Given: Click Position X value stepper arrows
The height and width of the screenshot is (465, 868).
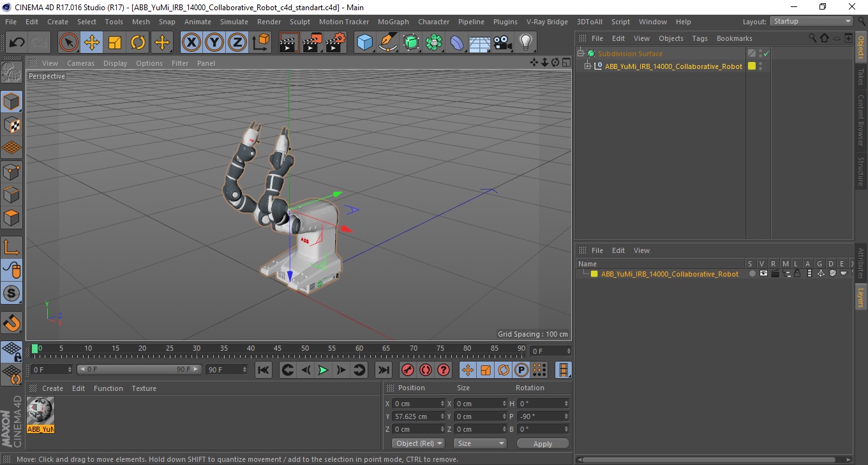Looking at the screenshot, I should pyautogui.click(x=442, y=404).
